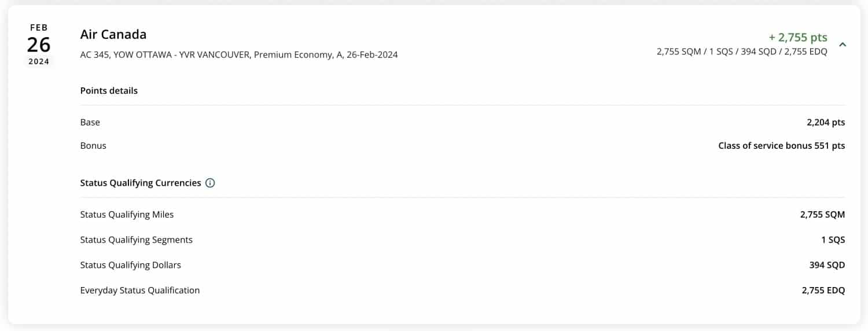Click the Air Canada transaction title
The image size is (868, 331).
click(x=113, y=35)
